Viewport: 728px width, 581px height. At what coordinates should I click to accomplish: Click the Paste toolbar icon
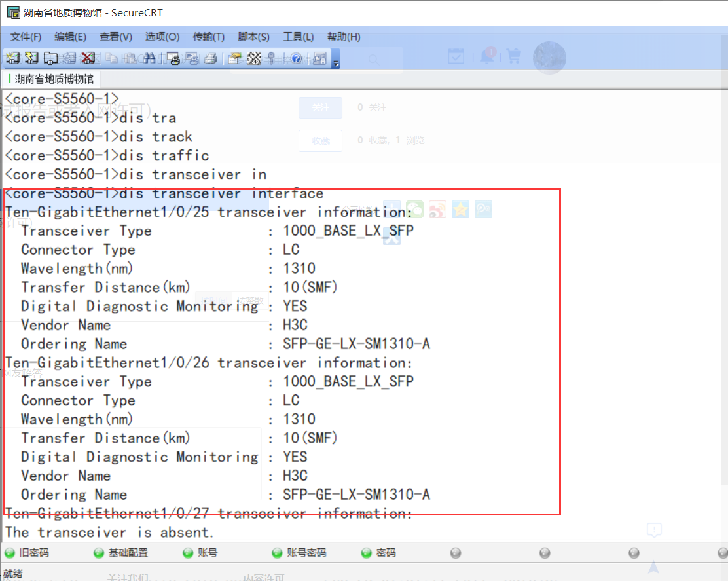130,58
